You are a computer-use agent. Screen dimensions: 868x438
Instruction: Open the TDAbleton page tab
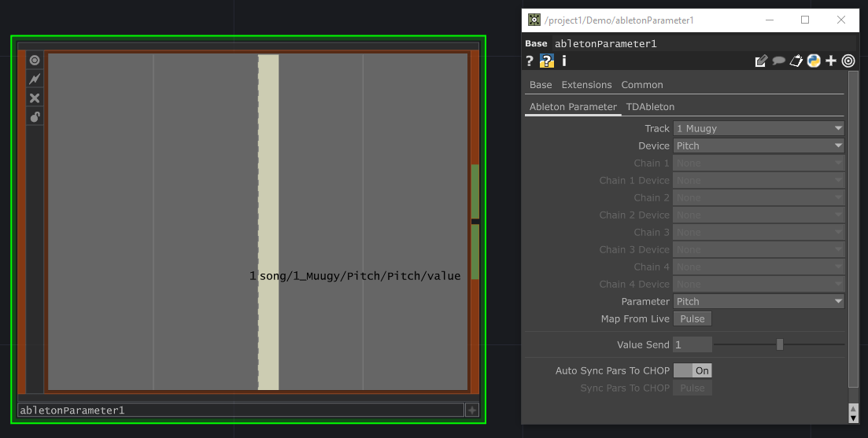click(650, 107)
